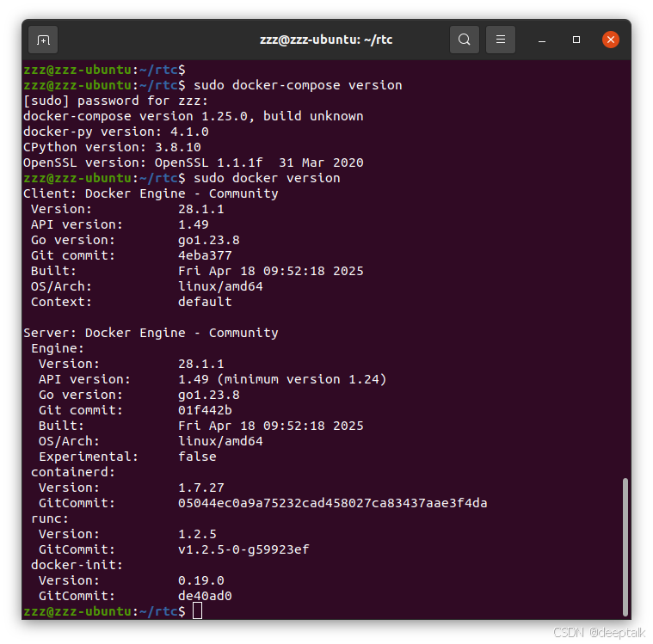Maximize the terminal window

point(576,40)
